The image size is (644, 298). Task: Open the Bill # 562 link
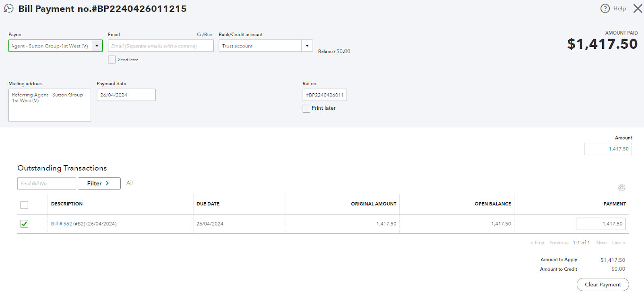(x=62, y=224)
